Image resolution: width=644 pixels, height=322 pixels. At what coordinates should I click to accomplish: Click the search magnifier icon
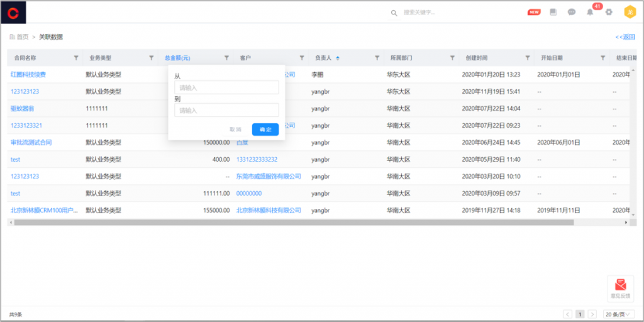tap(394, 13)
